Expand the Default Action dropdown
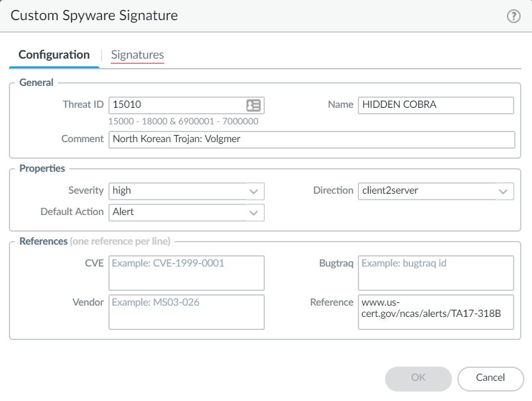 point(254,212)
